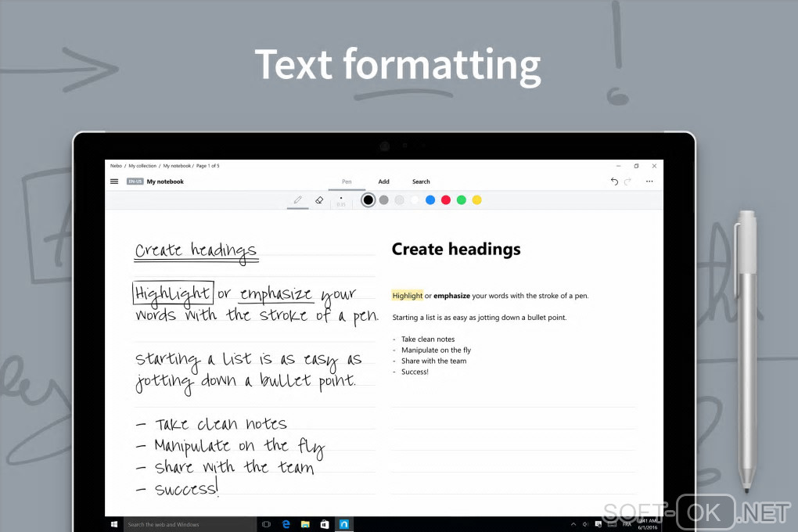Open the volume control in system tray

(585, 524)
